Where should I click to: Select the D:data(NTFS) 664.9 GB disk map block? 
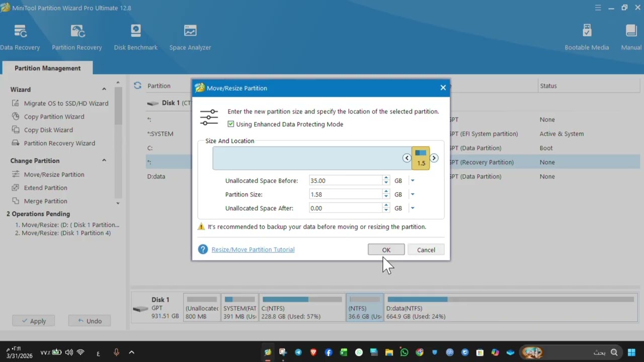(512, 308)
